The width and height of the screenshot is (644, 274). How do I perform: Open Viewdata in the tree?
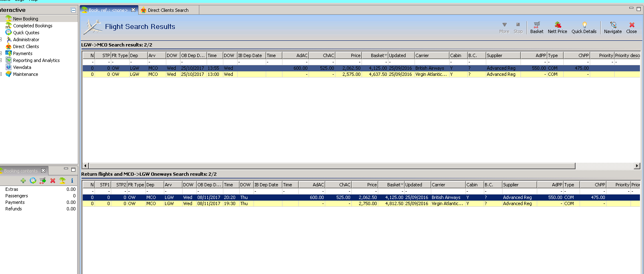[22, 67]
